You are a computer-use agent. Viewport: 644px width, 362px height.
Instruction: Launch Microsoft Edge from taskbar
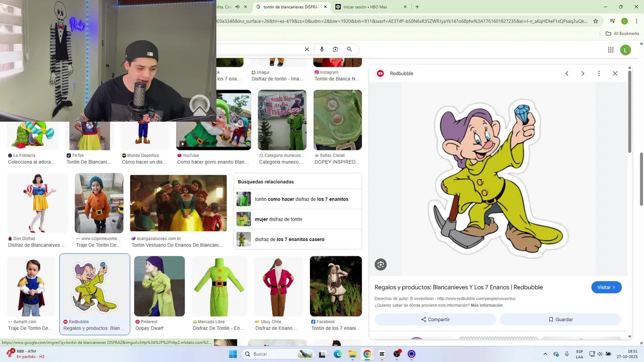[338, 354]
